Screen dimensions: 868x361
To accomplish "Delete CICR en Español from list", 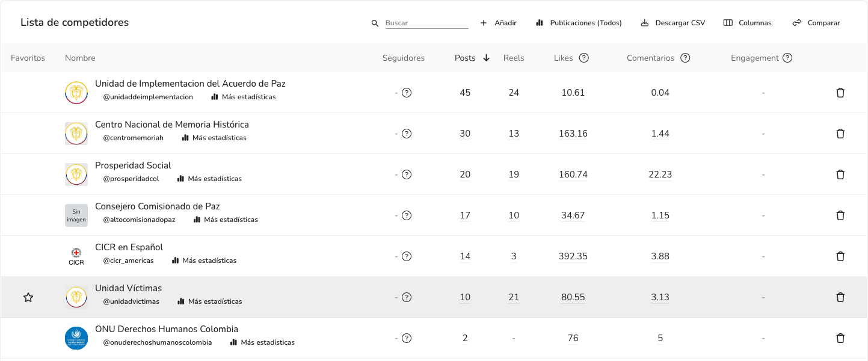I will [840, 256].
